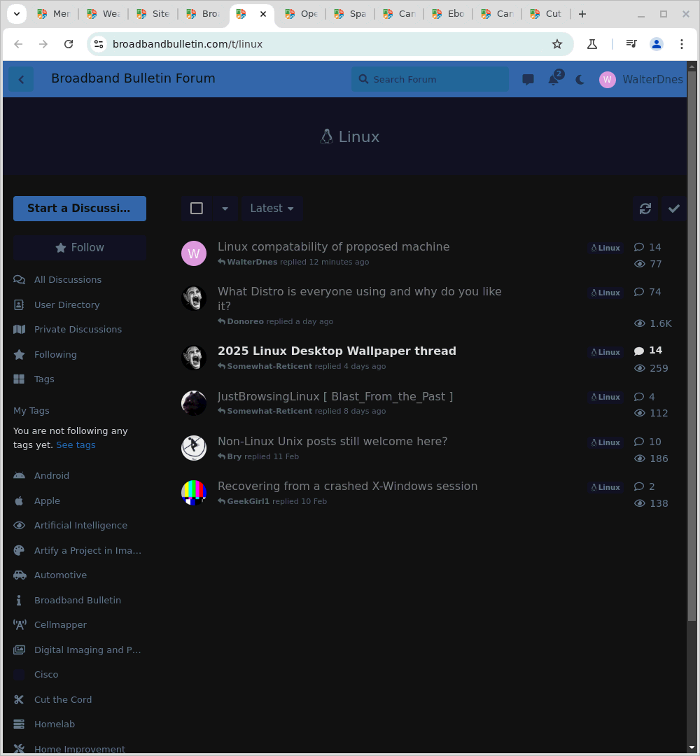Mark all as read checkmark
This screenshot has width=700, height=756.
click(673, 209)
